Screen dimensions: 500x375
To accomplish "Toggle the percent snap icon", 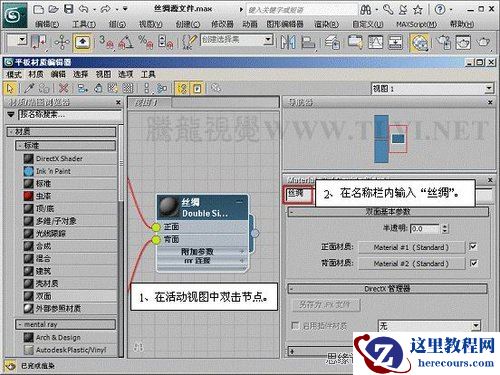I will (146, 42).
